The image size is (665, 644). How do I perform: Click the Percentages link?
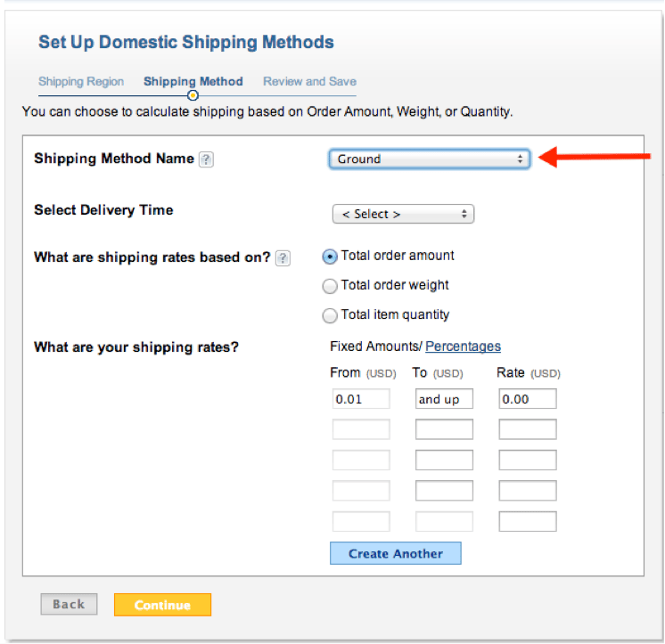pyautogui.click(x=463, y=346)
